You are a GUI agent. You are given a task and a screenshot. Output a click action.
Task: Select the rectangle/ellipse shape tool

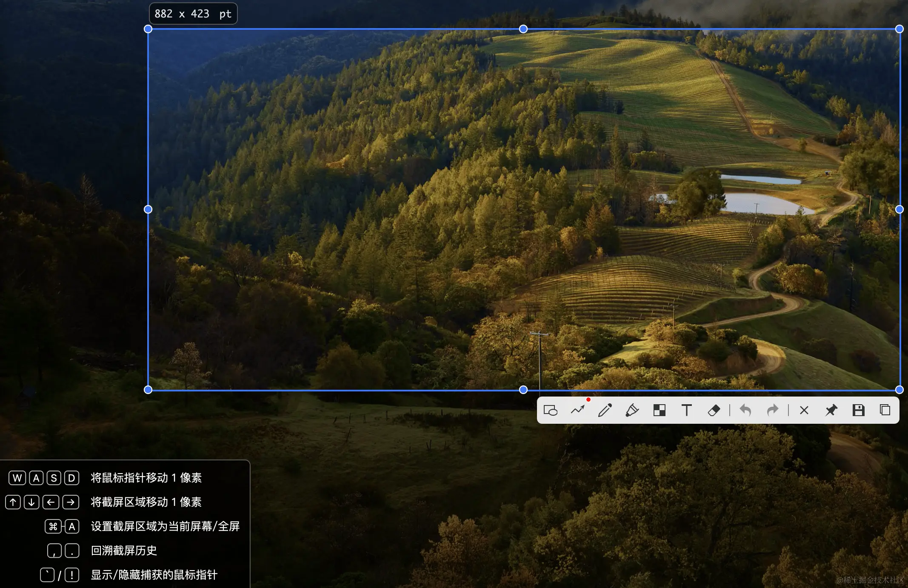[551, 410]
